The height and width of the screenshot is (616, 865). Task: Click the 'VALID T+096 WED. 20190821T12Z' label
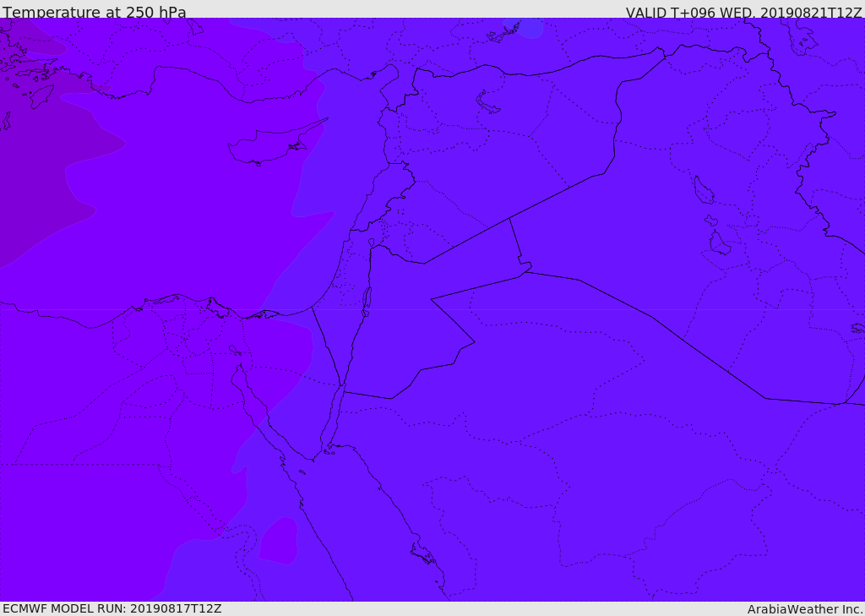click(743, 13)
